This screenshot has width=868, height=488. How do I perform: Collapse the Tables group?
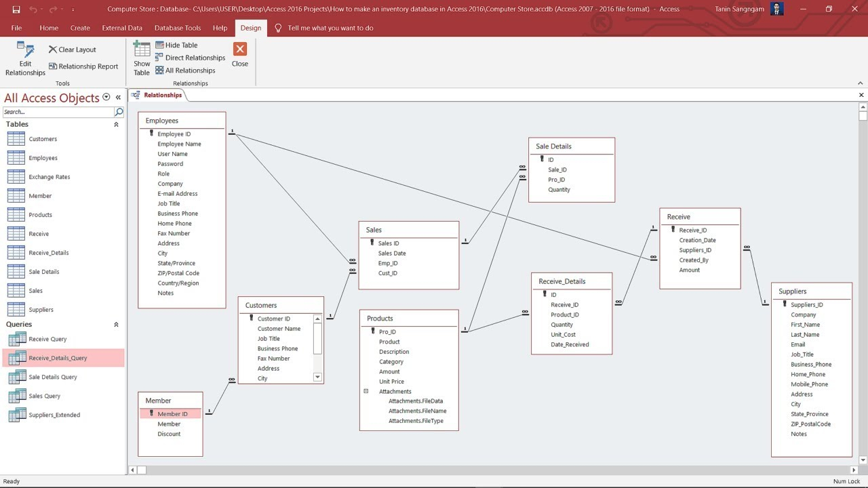point(116,125)
